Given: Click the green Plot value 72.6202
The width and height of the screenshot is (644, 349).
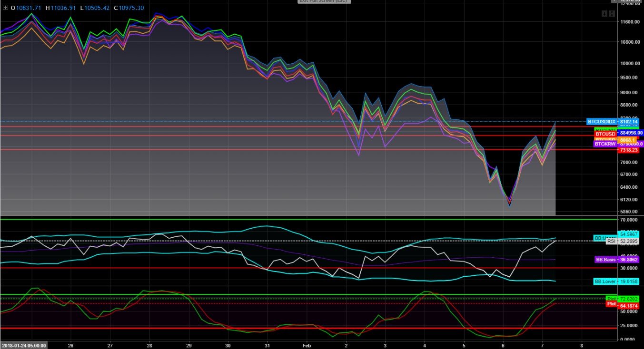Looking at the screenshot, I should (x=629, y=299).
